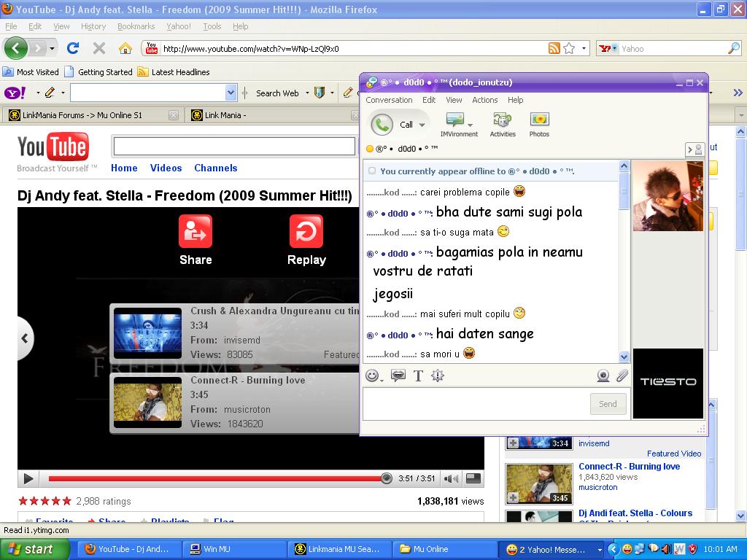Click the Search Web button

277,93
